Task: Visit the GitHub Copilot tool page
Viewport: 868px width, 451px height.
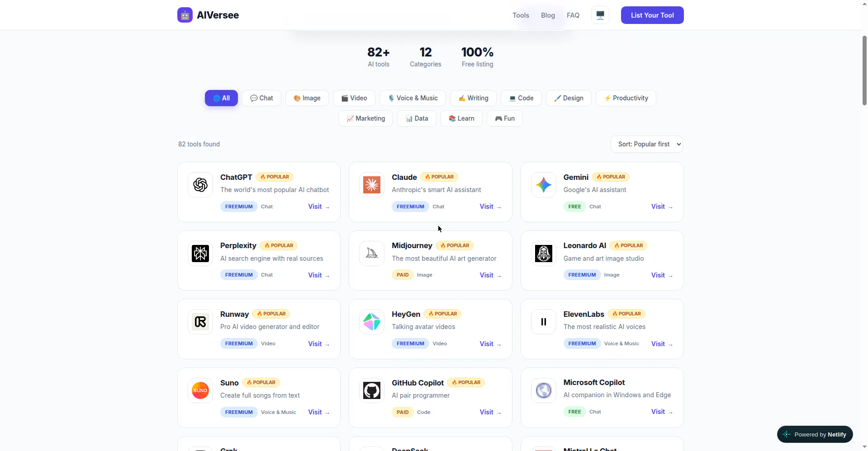Action: click(490, 412)
